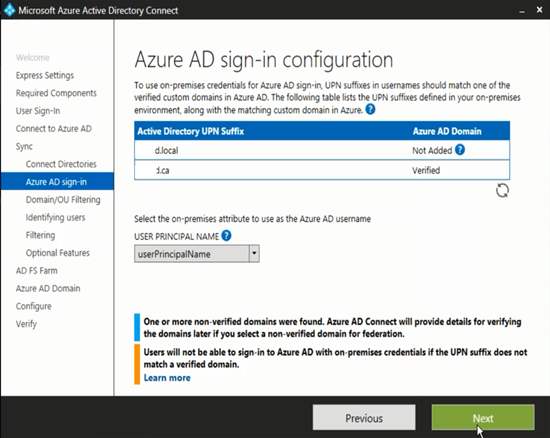Select Azure AD Domain sidebar step
The image size is (550, 438).
pyautogui.click(x=48, y=288)
